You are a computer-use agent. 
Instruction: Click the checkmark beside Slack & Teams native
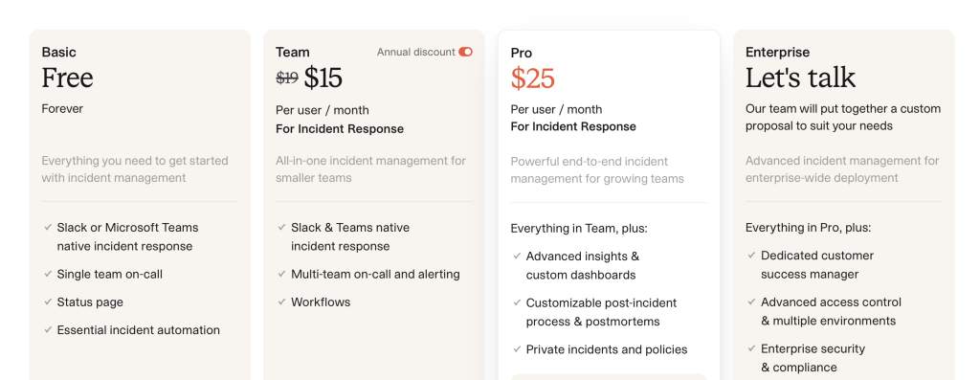tap(282, 228)
